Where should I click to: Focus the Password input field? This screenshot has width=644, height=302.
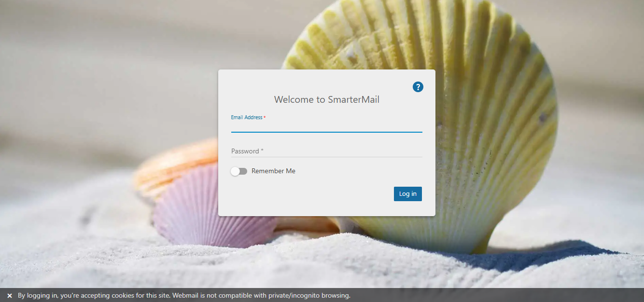click(x=327, y=151)
